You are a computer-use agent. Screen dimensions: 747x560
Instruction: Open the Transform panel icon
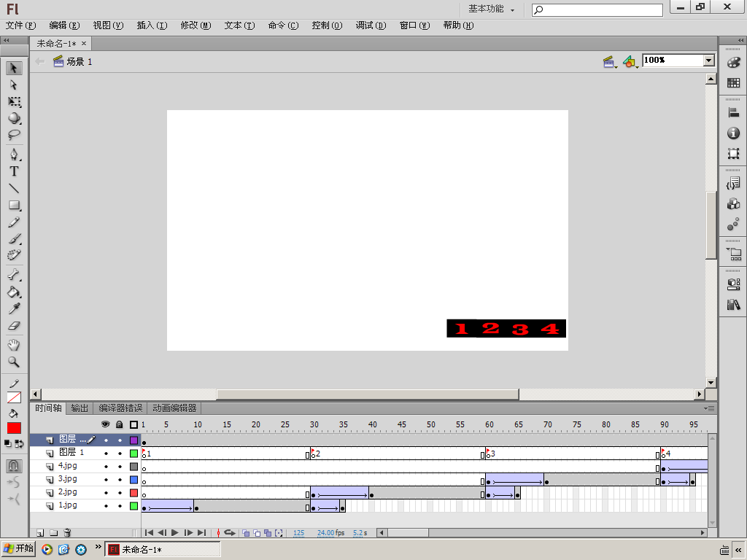[734, 153]
